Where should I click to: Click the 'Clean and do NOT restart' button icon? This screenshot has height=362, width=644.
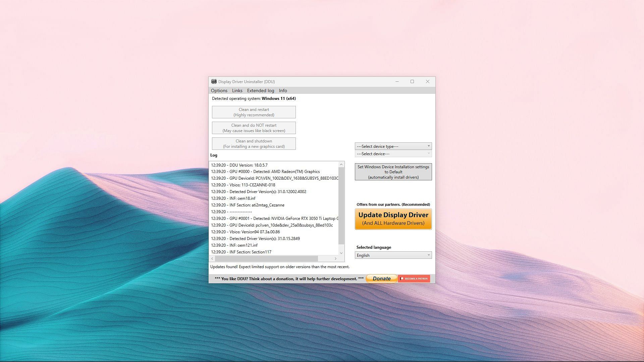pyautogui.click(x=254, y=128)
